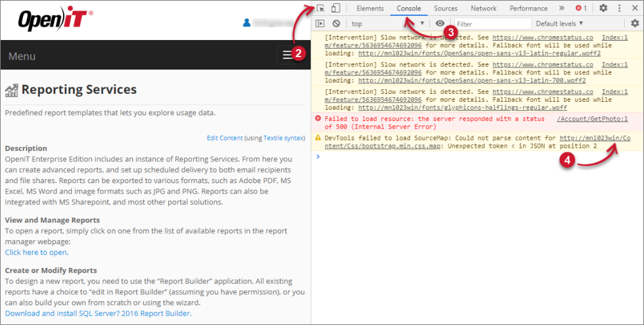
Task: Click the Create or Modify Reports heading
Action: click(x=51, y=271)
